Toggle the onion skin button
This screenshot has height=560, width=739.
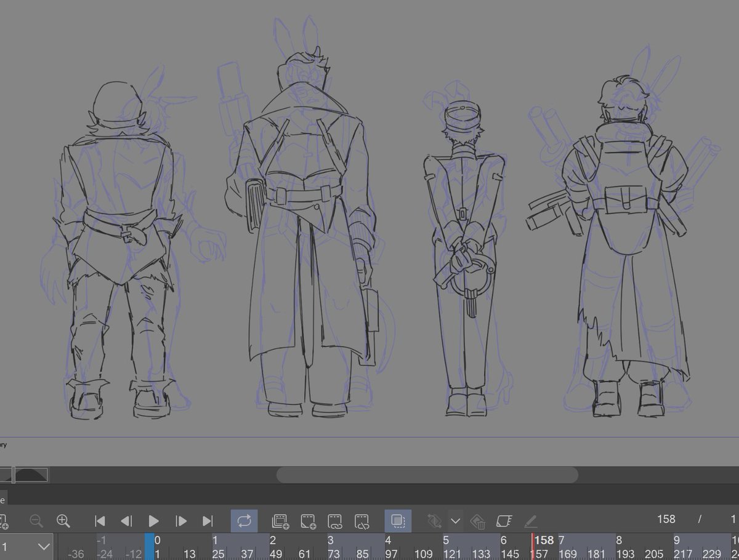(x=398, y=521)
